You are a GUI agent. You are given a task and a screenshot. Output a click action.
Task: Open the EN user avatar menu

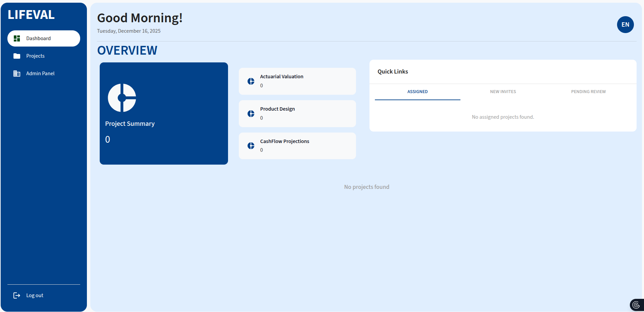(625, 25)
